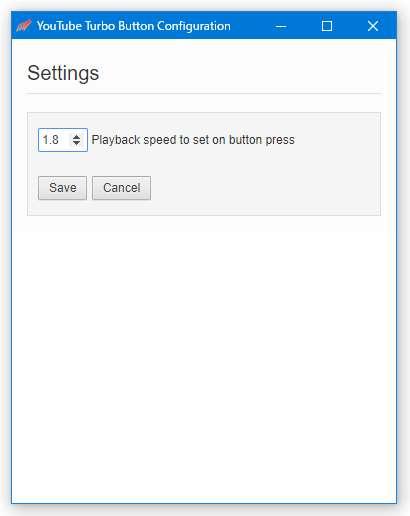This screenshot has width=410, height=516.
Task: Close the YouTube Turbo Button Configuration window
Action: point(373,26)
